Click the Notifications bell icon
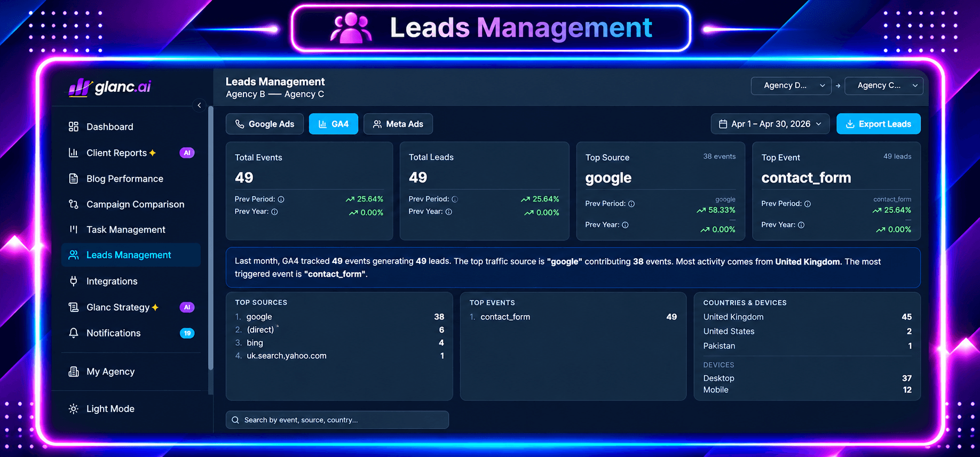The width and height of the screenshot is (980, 457). [x=74, y=333]
